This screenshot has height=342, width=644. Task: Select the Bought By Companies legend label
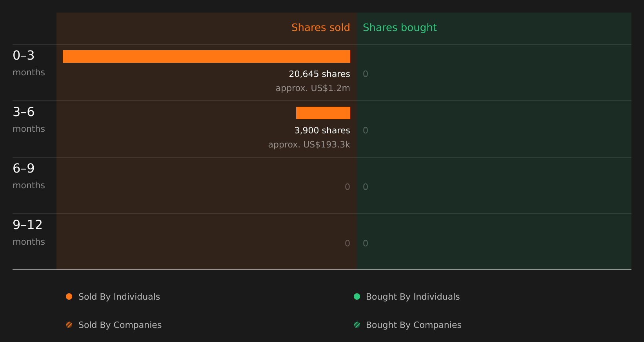(x=414, y=325)
